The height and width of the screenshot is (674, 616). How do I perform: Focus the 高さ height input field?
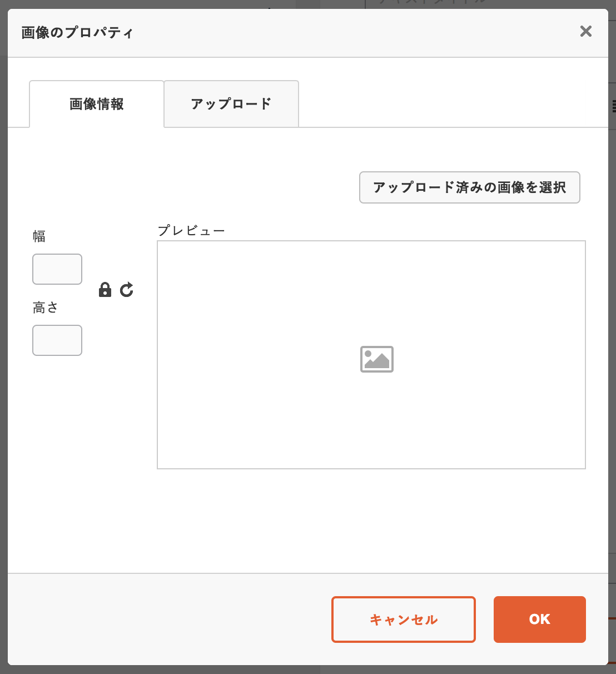pos(57,340)
